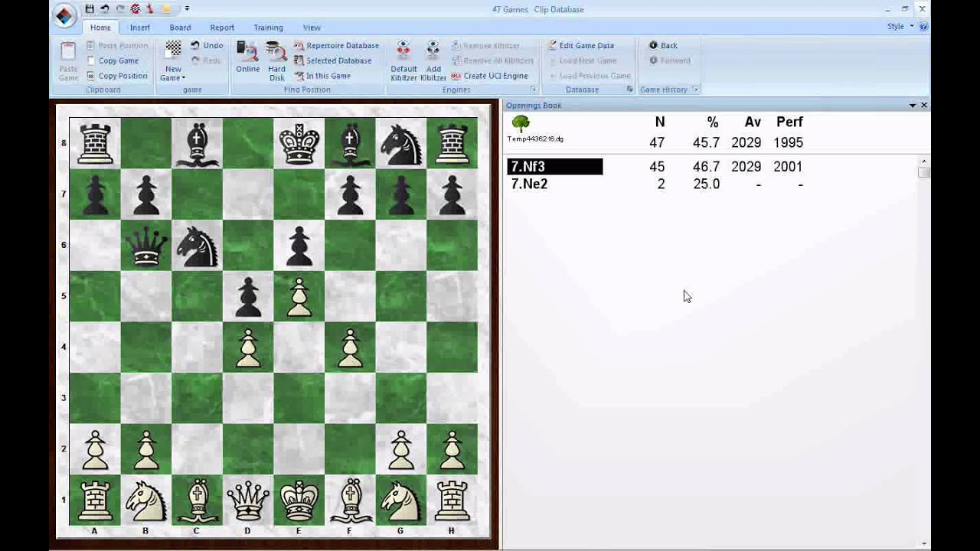Click the undo arrow in quick access toolbar
The width and height of the screenshot is (980, 551).
105,9
